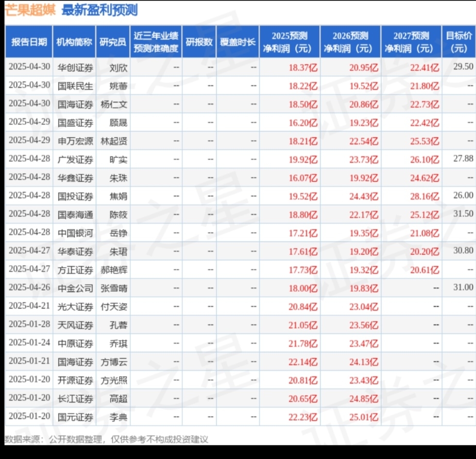Select the 国泰海通 institution cell
Image resolution: width=476 pixels, height=459 pixels.
75,214
